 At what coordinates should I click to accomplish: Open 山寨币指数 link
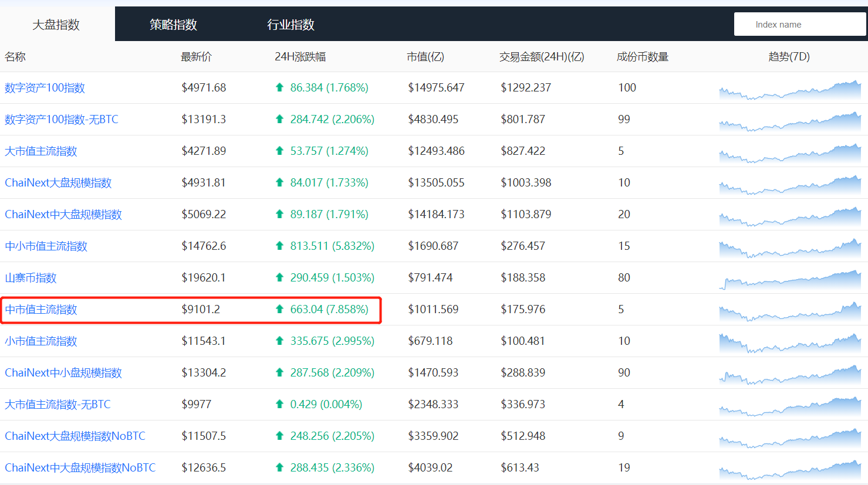(31, 278)
